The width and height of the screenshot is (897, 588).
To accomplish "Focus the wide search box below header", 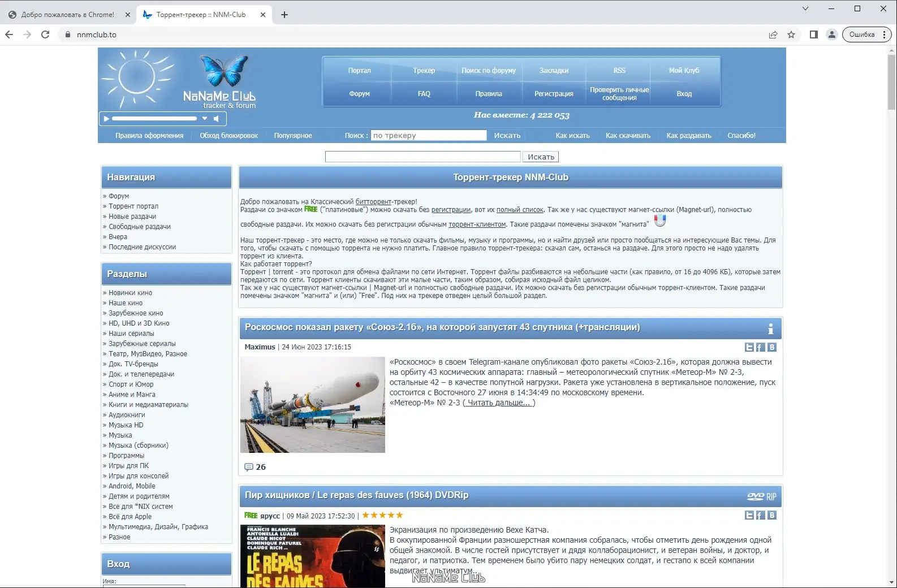I will pyautogui.click(x=422, y=157).
